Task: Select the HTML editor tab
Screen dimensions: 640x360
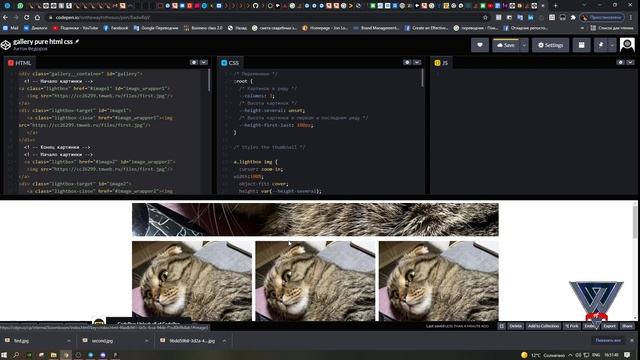Action: pyautogui.click(x=19, y=63)
